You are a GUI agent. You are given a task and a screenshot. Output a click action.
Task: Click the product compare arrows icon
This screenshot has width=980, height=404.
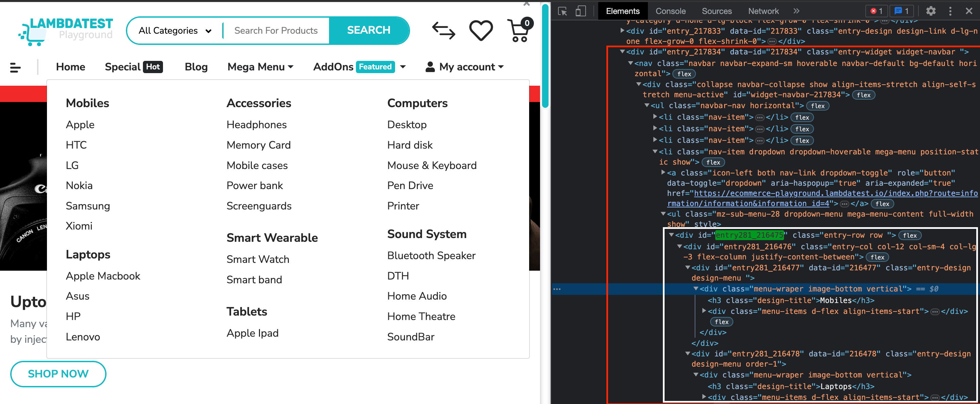point(443,30)
